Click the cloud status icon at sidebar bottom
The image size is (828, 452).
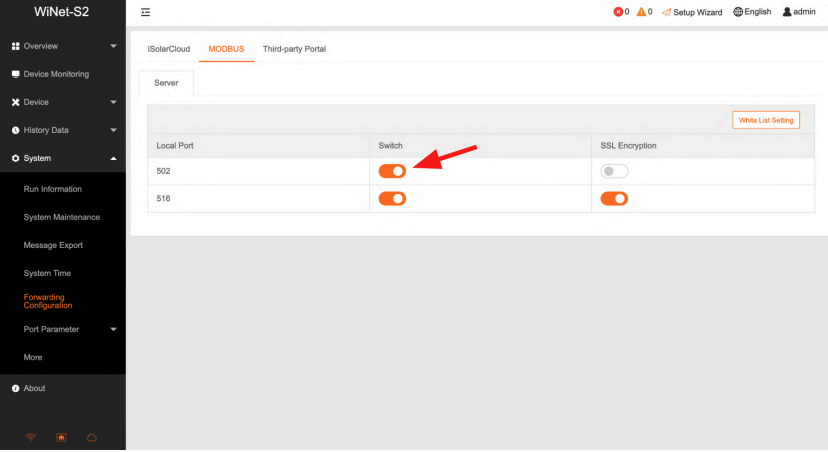coord(91,437)
